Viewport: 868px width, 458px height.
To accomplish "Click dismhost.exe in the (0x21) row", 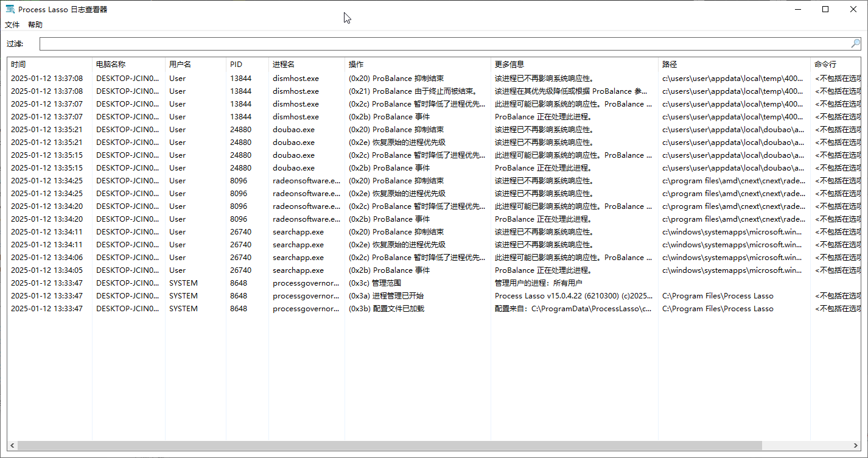I will click(x=296, y=91).
